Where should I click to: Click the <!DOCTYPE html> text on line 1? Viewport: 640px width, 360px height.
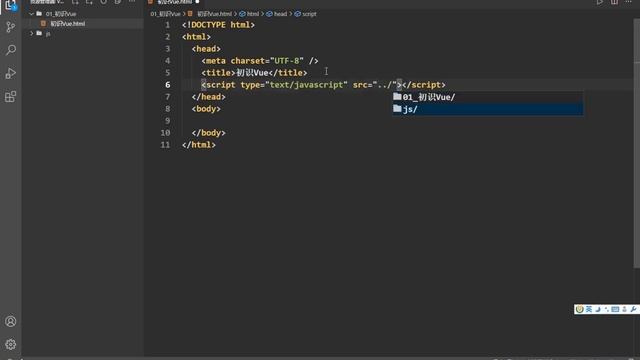tap(218, 25)
